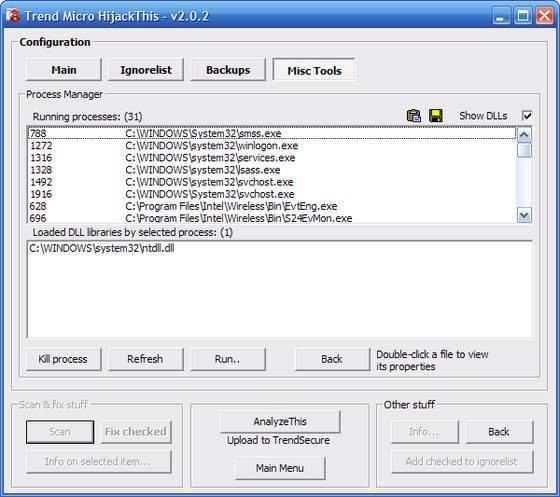Select process 1316 services.exe

(272, 158)
